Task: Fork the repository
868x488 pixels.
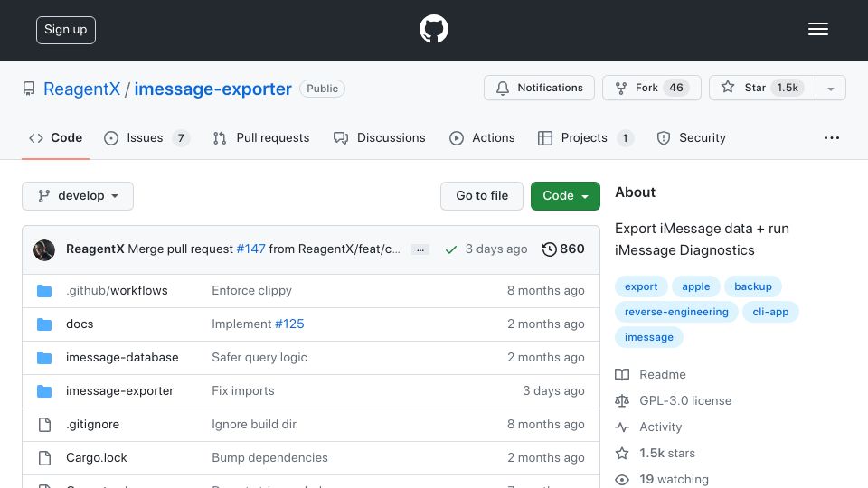Action: [x=652, y=88]
